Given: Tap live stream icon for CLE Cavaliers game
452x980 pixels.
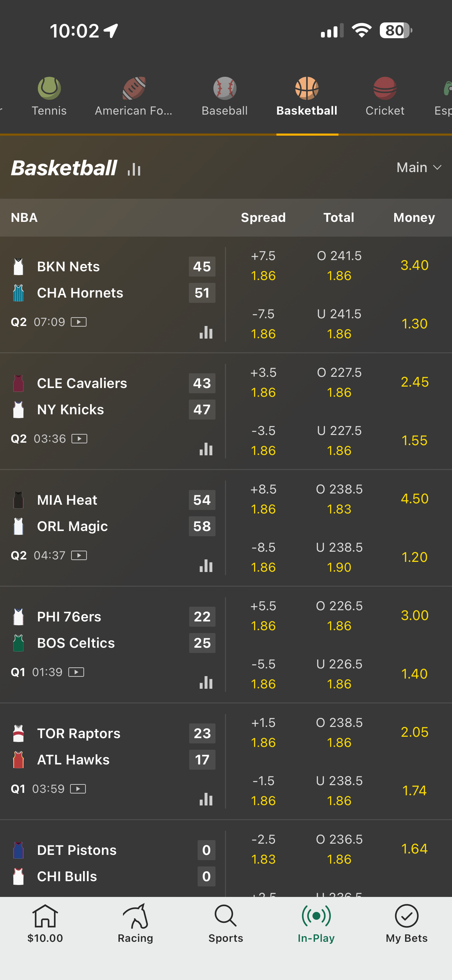Looking at the screenshot, I should tap(79, 438).
